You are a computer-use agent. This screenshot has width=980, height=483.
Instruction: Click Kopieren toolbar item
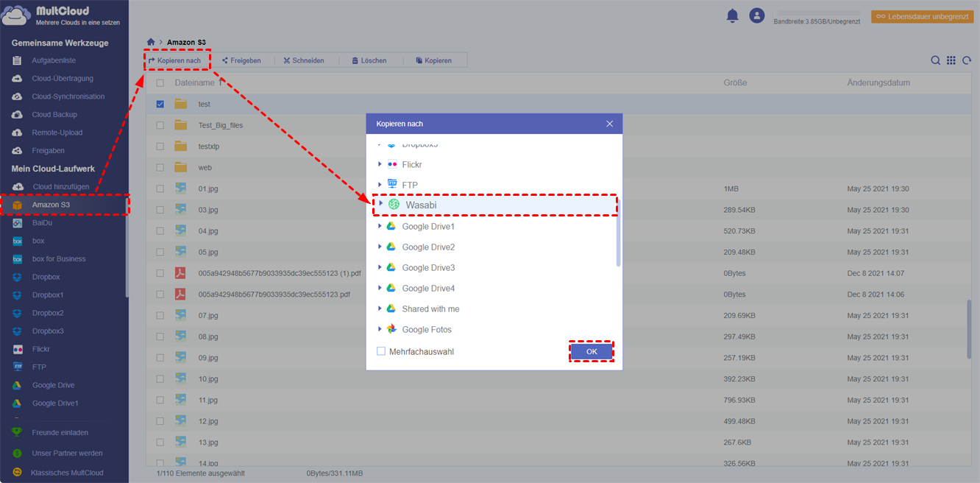click(x=434, y=60)
